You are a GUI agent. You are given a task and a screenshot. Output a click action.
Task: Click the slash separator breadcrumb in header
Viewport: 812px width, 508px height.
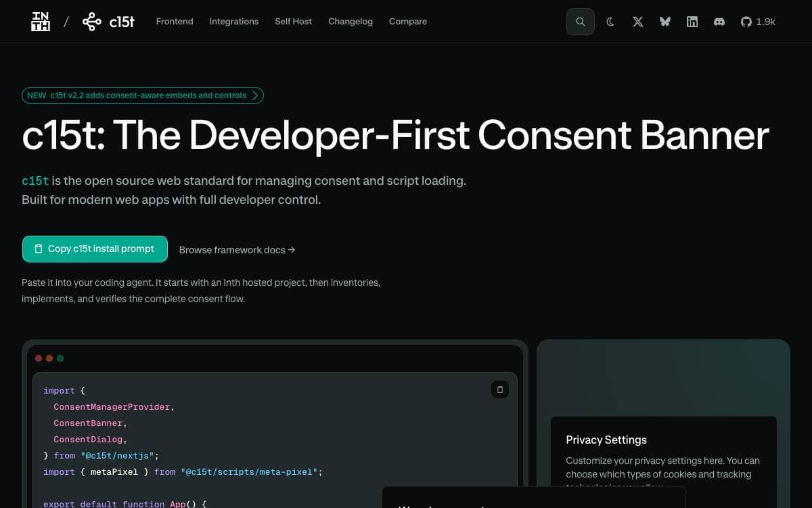pyautogui.click(x=66, y=22)
